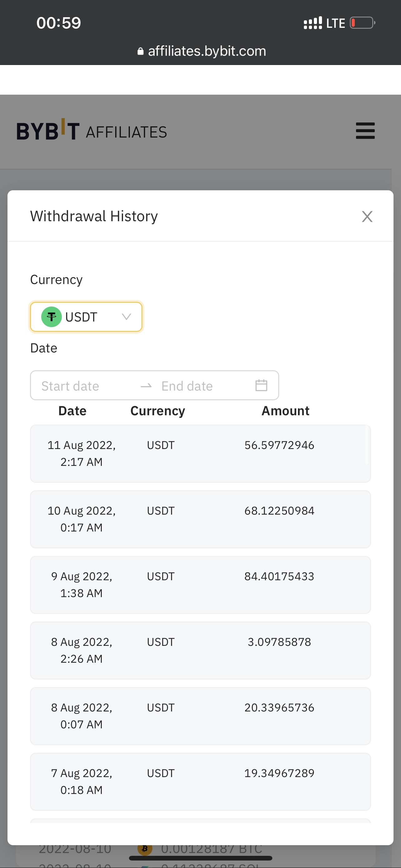
Task: Open the calendar date picker icon
Action: [x=261, y=386]
